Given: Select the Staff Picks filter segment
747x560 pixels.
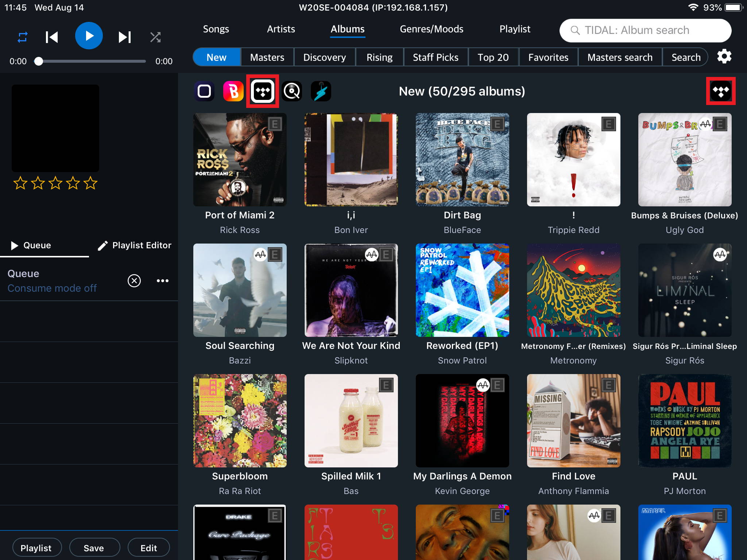Looking at the screenshot, I should [x=436, y=57].
